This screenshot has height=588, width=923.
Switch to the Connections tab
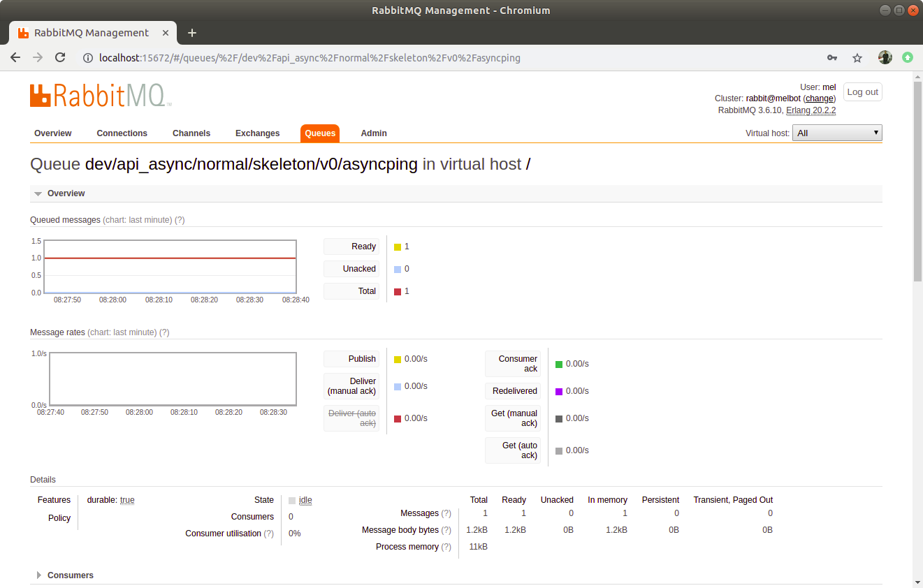click(122, 133)
